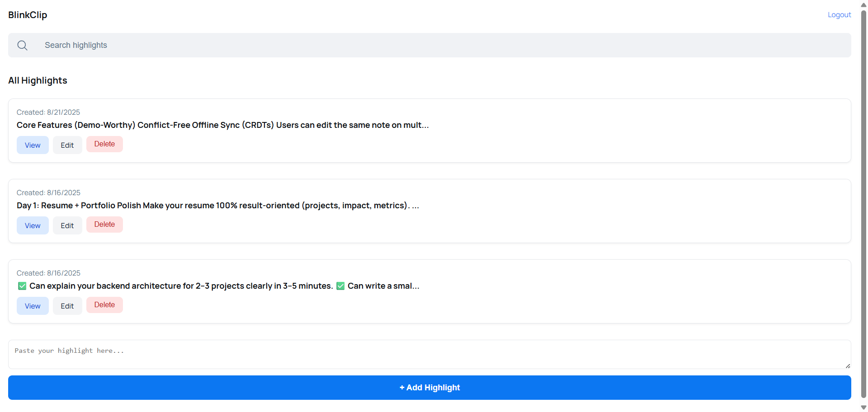
Task: Click the scrollbar down arrow
Action: coord(863,407)
